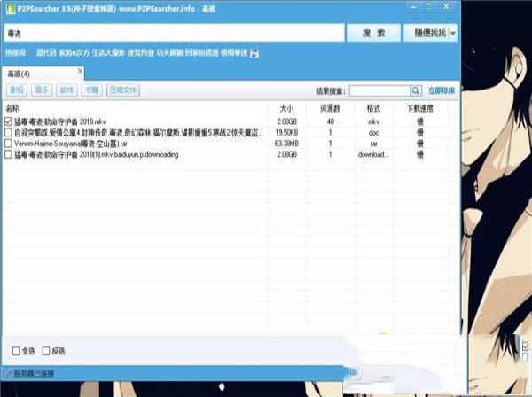Open the 随便找找 dropdown arrow

(453, 33)
